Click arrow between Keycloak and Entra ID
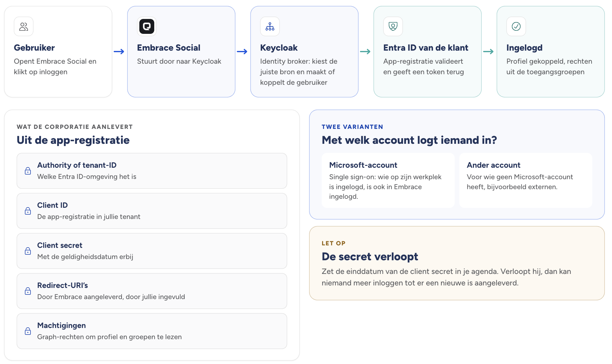 pos(365,52)
